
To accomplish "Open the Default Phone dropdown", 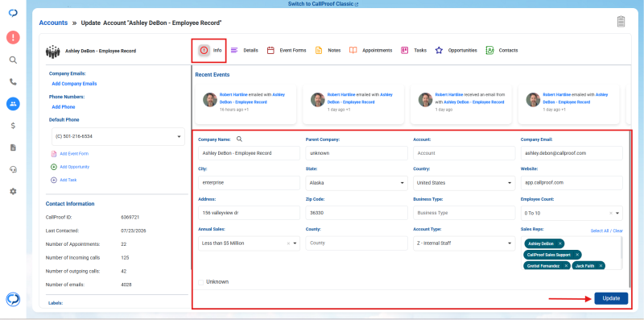I will point(118,136).
